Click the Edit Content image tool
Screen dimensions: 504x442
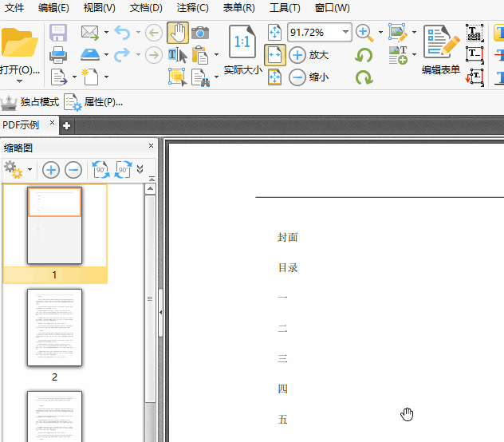pos(398,33)
